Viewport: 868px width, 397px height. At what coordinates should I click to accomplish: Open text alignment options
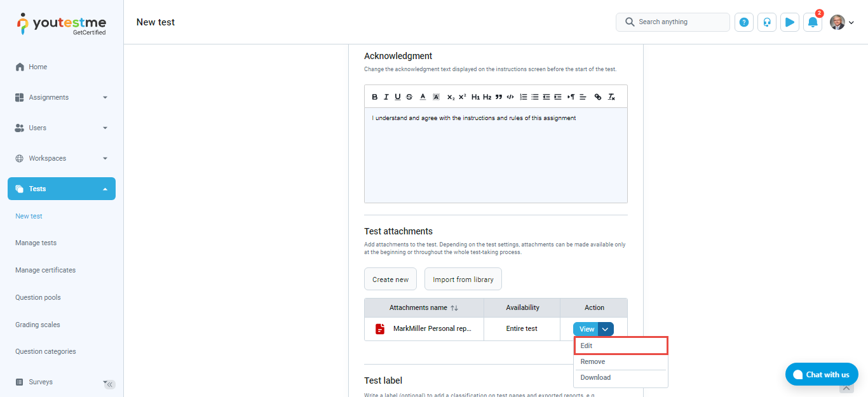(583, 97)
